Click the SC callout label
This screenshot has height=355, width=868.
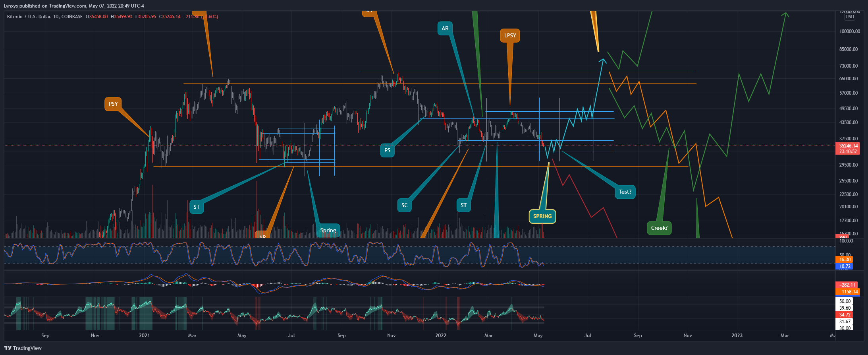coord(404,205)
